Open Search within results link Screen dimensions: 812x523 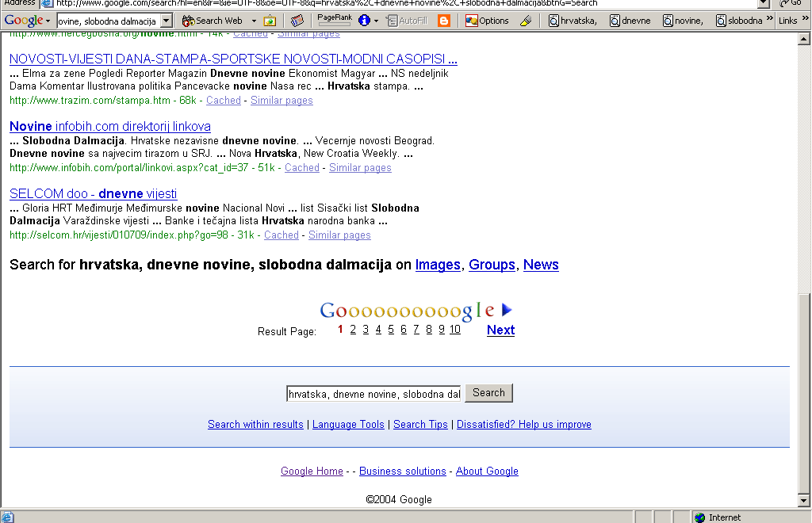coord(255,424)
